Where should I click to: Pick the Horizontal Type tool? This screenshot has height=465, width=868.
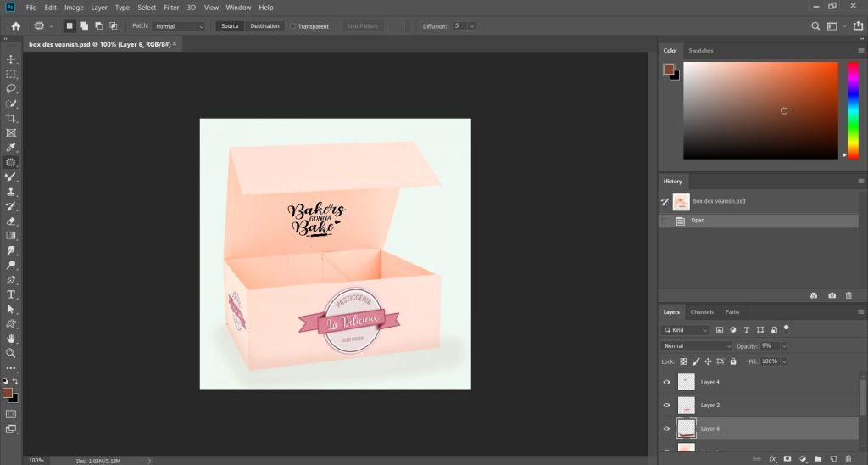11,294
